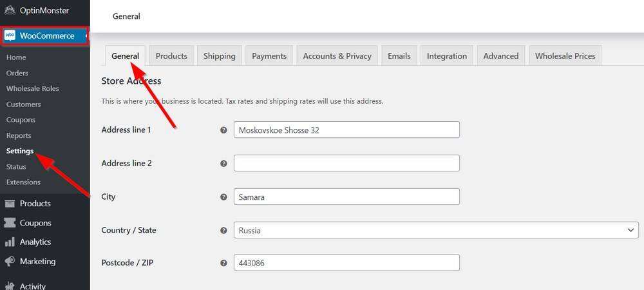Click help icon beside Address line 1
The image size is (644, 290).
pos(223,130)
